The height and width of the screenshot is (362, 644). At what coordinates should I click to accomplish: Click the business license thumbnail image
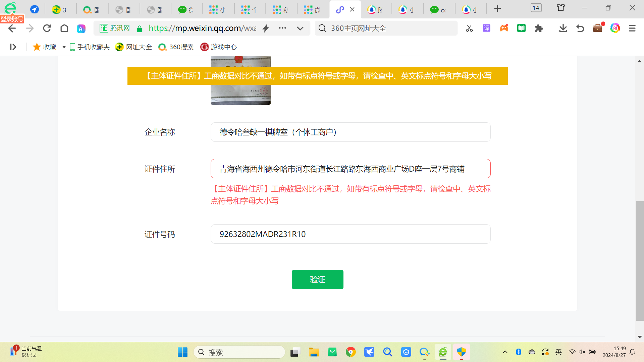coord(240,95)
